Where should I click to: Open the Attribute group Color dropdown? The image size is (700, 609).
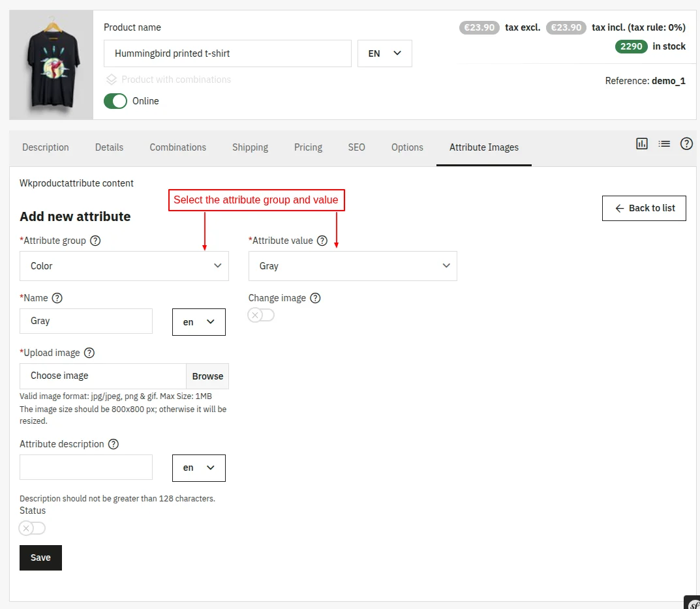pos(124,265)
